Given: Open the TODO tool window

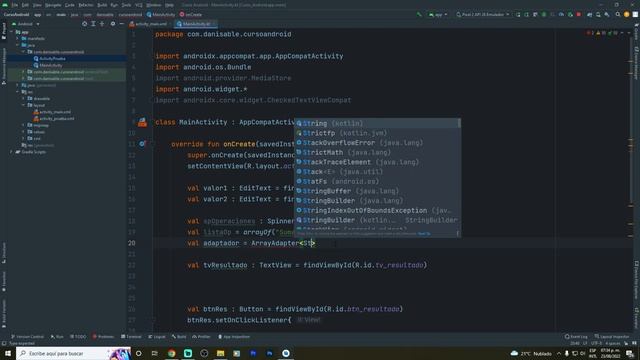Looking at the screenshot, I should tap(78, 337).
